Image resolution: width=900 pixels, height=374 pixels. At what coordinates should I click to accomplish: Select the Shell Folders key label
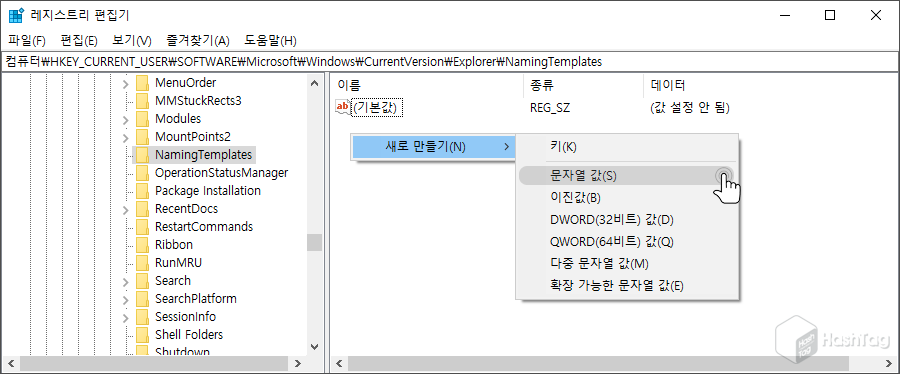coord(189,334)
